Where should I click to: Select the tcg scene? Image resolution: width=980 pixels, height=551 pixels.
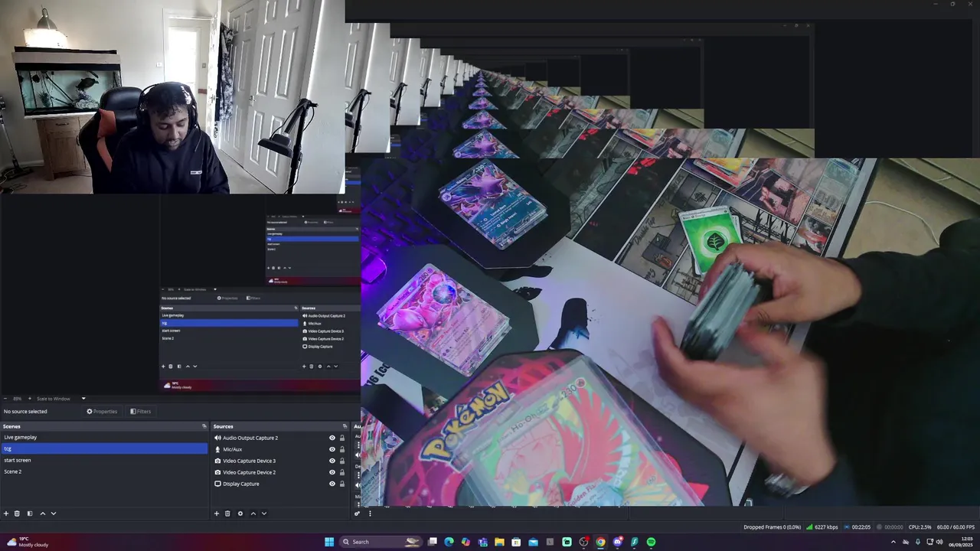point(104,448)
